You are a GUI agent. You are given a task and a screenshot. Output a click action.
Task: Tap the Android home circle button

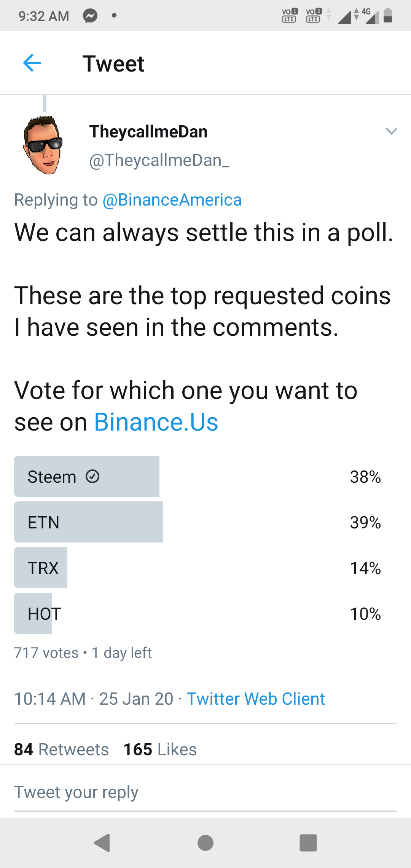(x=205, y=842)
